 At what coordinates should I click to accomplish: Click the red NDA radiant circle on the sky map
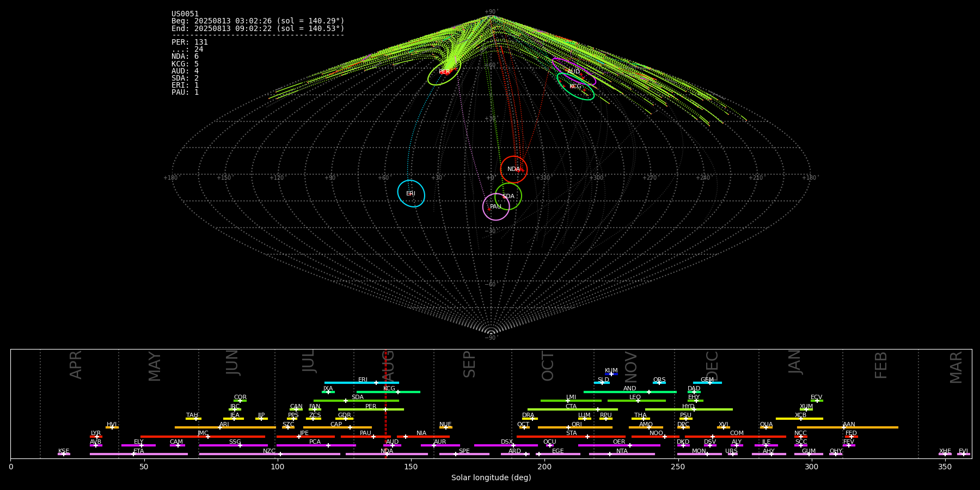pyautogui.click(x=514, y=169)
